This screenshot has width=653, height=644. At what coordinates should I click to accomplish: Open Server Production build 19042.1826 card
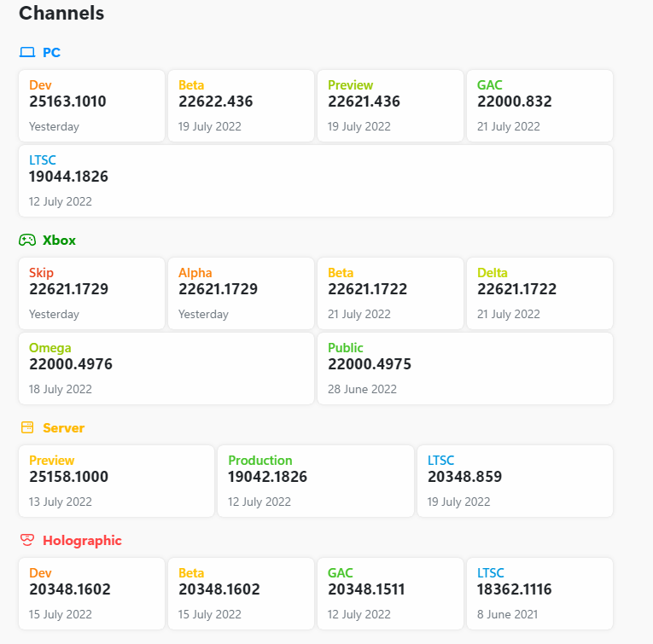coord(316,481)
